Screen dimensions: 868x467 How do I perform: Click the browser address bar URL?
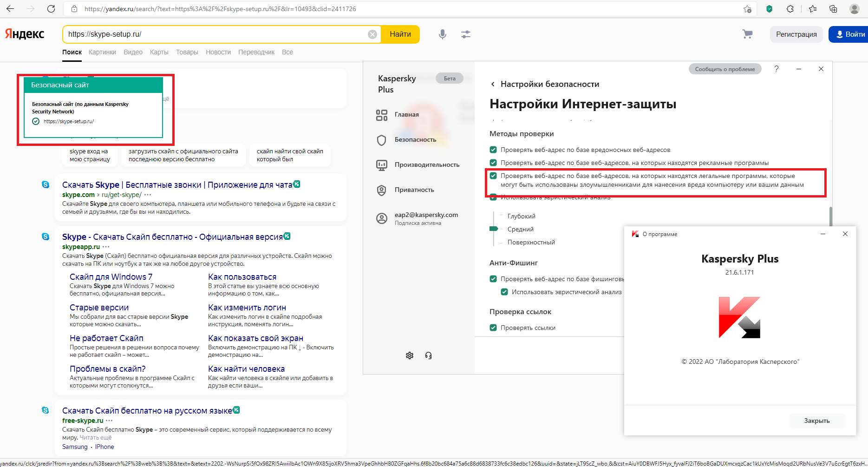[220, 9]
